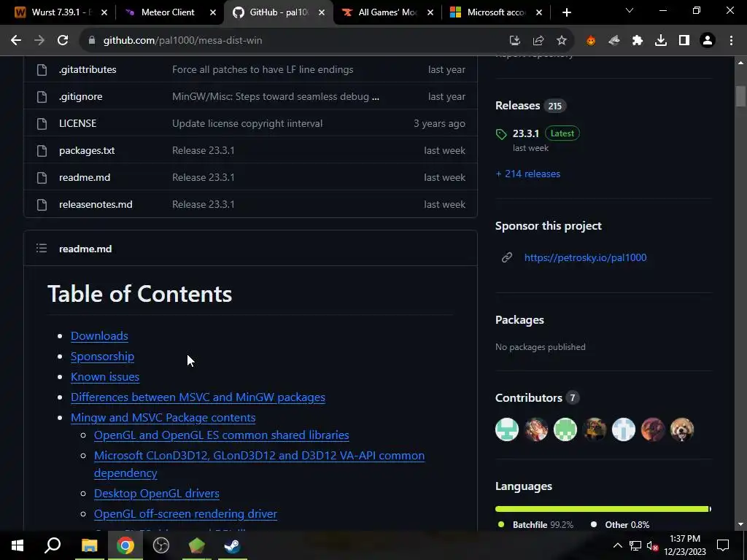Toggle the browser side panel
747x560 pixels.
[684, 41]
